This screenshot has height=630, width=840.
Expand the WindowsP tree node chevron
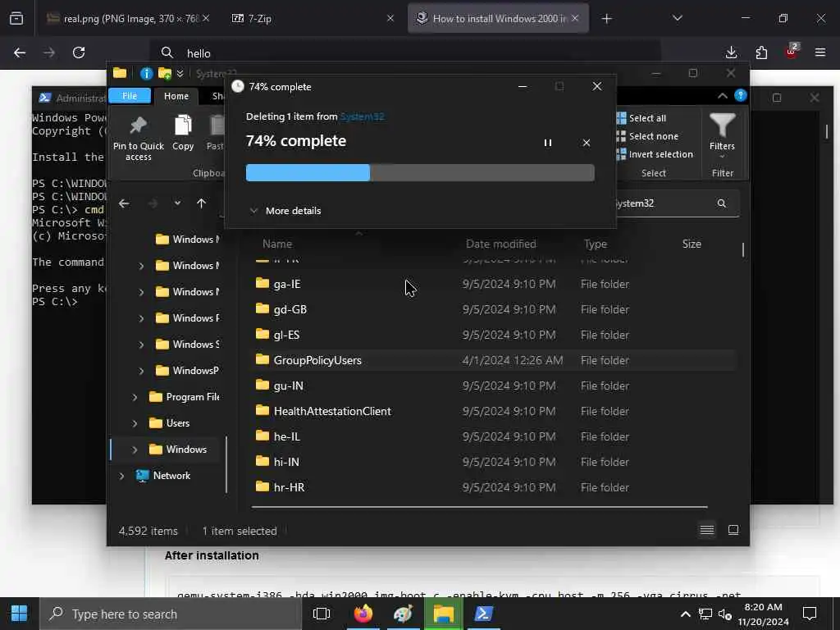pos(141,371)
